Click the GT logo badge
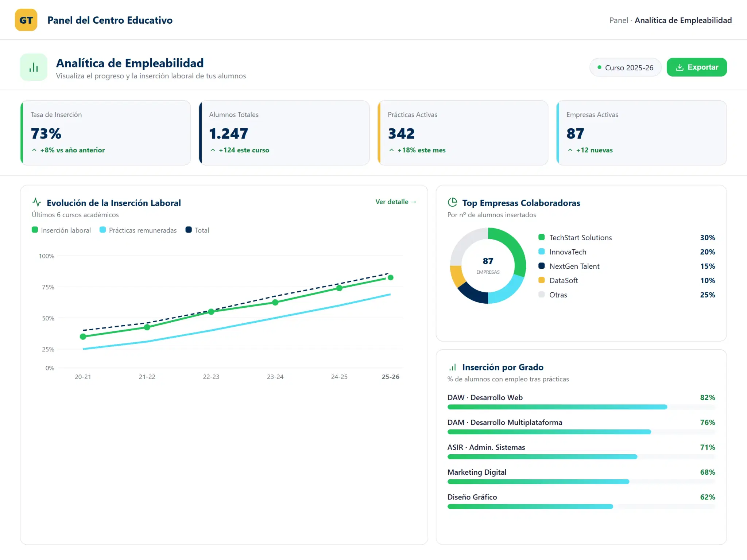Screen dimensions: 747x560 [x=26, y=20]
